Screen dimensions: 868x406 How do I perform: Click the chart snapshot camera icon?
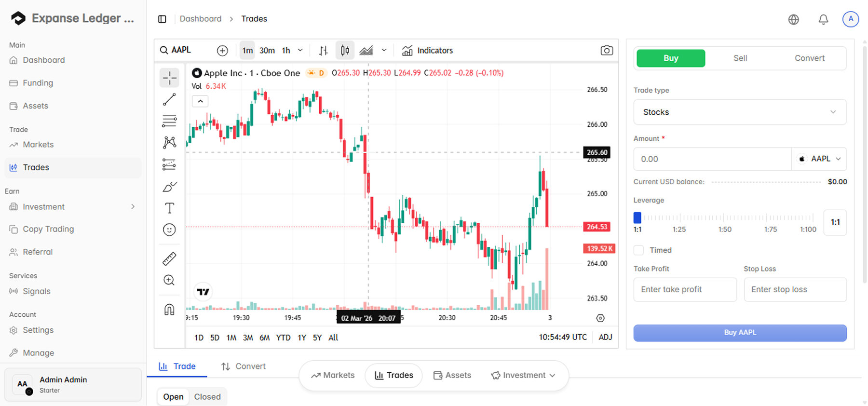click(x=607, y=50)
